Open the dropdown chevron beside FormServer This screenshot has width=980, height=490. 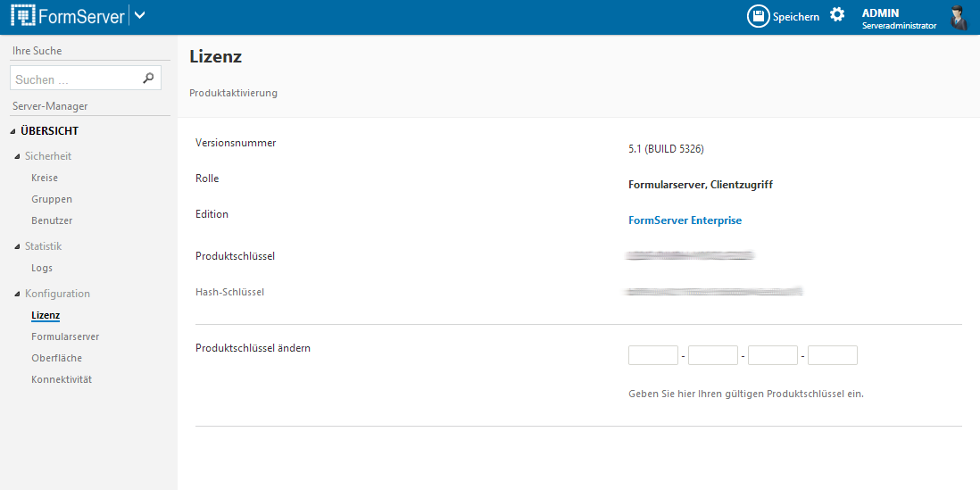coord(140,16)
